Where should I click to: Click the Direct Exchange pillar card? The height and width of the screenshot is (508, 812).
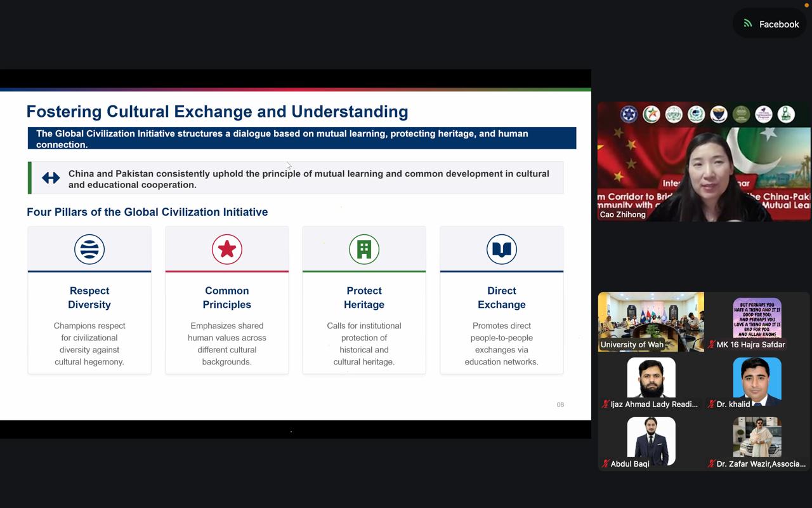[x=502, y=300]
